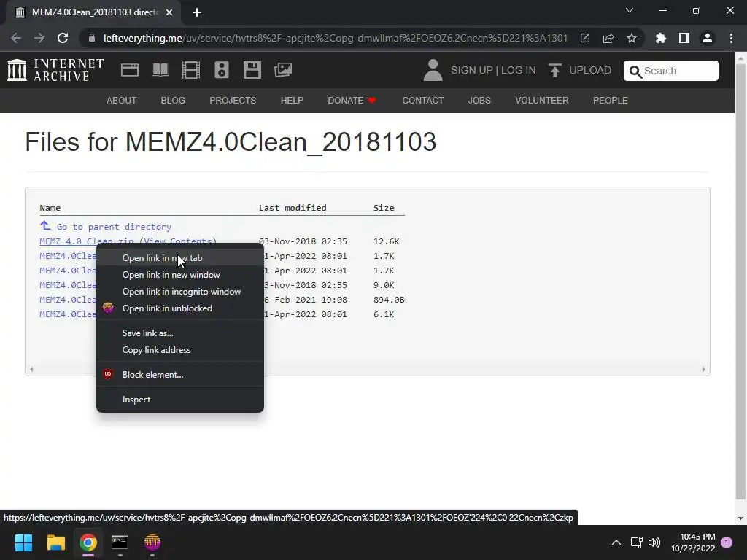Open the Video film strip icon

(191, 70)
